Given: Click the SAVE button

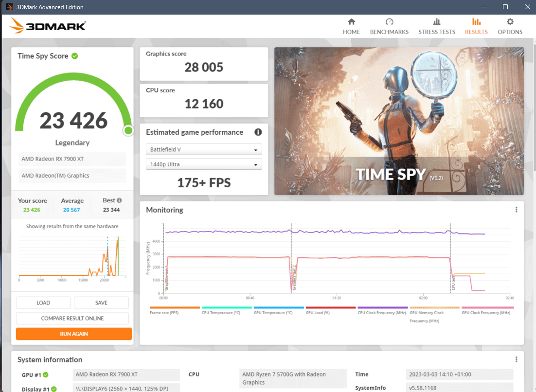Looking at the screenshot, I should click(101, 303).
